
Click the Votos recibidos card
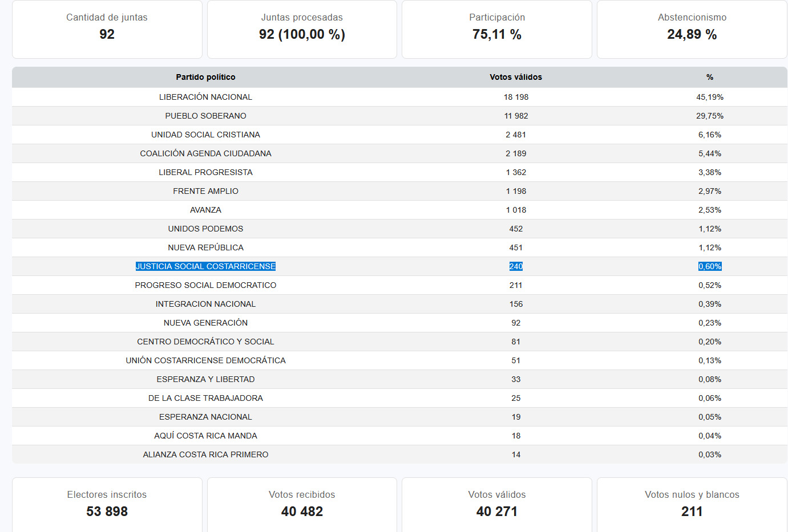pos(302,504)
